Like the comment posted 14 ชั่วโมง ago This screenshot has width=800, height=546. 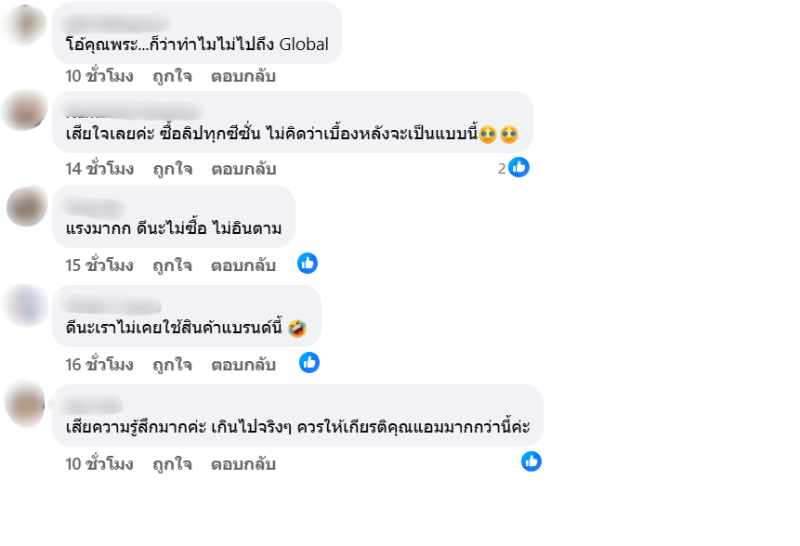pyautogui.click(x=172, y=169)
